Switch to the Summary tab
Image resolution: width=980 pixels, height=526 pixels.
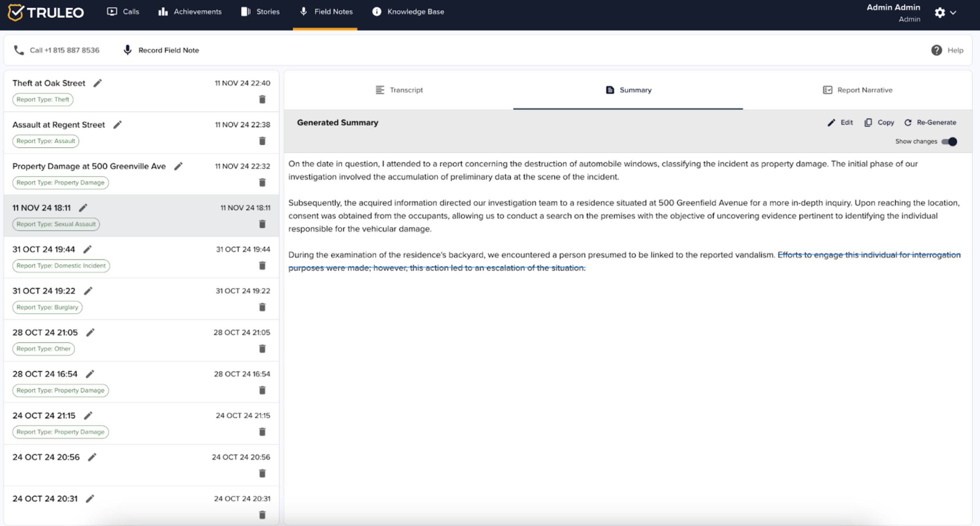point(628,90)
